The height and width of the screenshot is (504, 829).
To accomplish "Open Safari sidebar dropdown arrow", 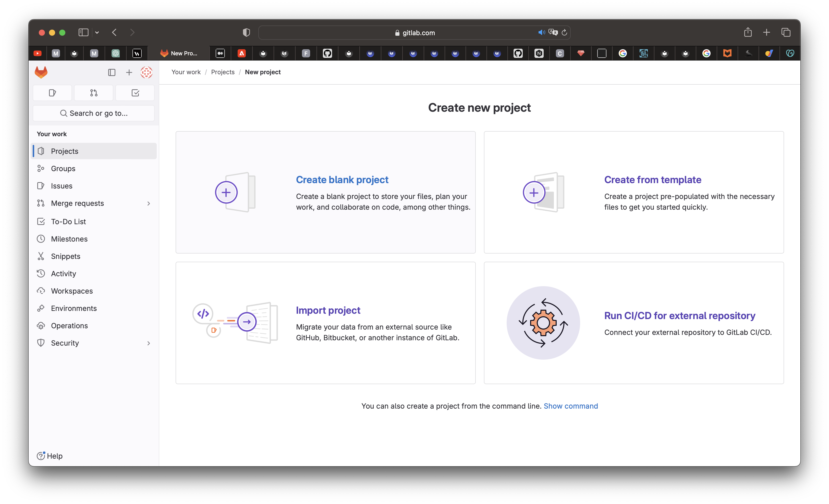I will click(97, 33).
